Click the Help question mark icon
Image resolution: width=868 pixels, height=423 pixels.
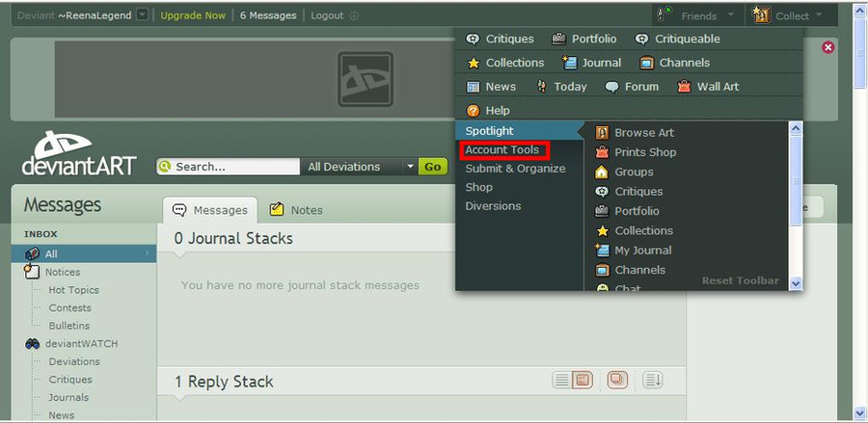pos(473,111)
